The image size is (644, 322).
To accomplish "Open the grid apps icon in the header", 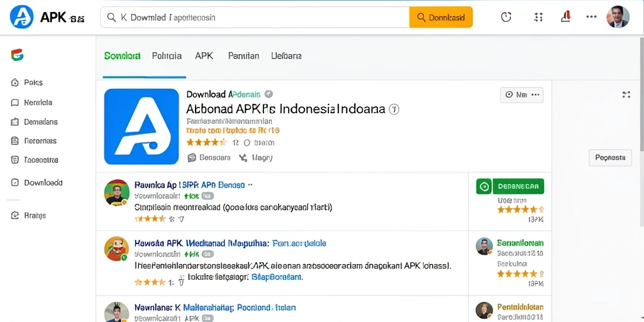I will pyautogui.click(x=538, y=17).
